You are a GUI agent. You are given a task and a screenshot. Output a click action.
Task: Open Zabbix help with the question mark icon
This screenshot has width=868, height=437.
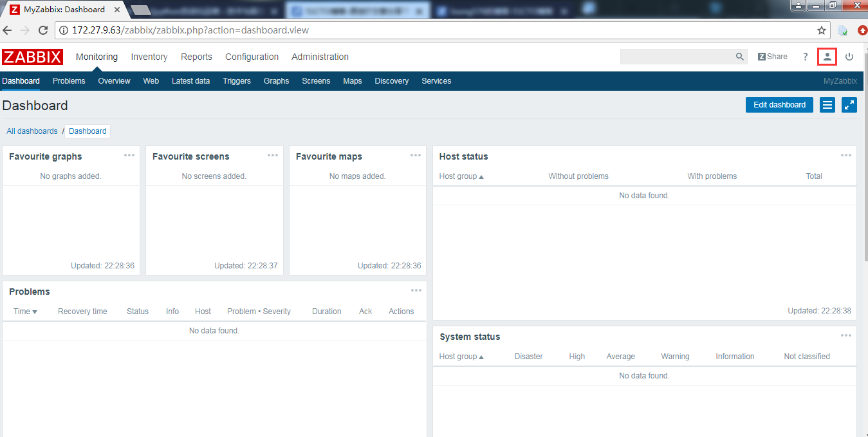click(x=805, y=57)
